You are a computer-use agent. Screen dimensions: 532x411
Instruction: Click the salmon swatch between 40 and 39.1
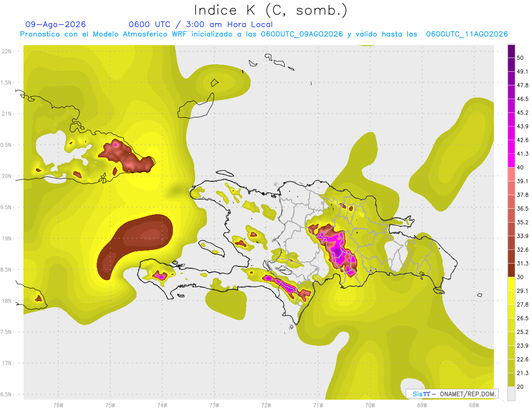tap(511, 174)
